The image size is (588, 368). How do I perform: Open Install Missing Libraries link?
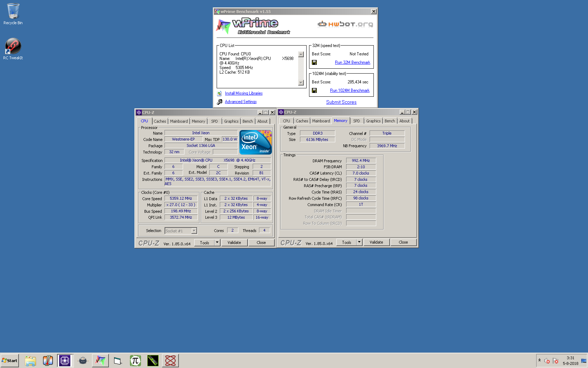(244, 93)
